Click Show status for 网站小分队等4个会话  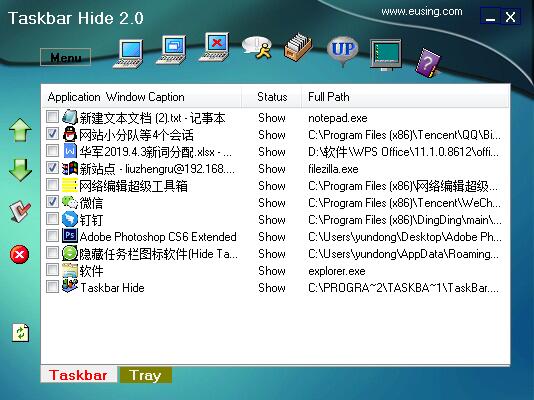click(272, 135)
